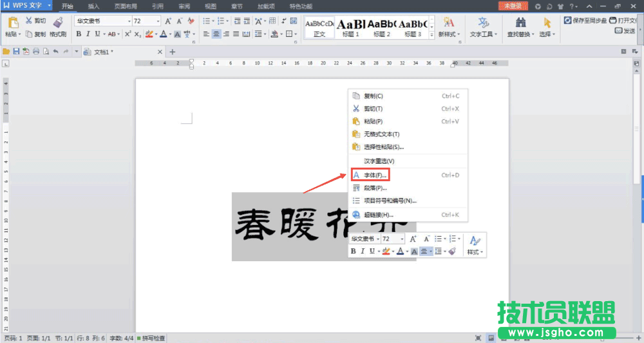Image resolution: width=644 pixels, height=343 pixels.
Task: Click the Find and Replace binoculars
Action: pos(520,22)
